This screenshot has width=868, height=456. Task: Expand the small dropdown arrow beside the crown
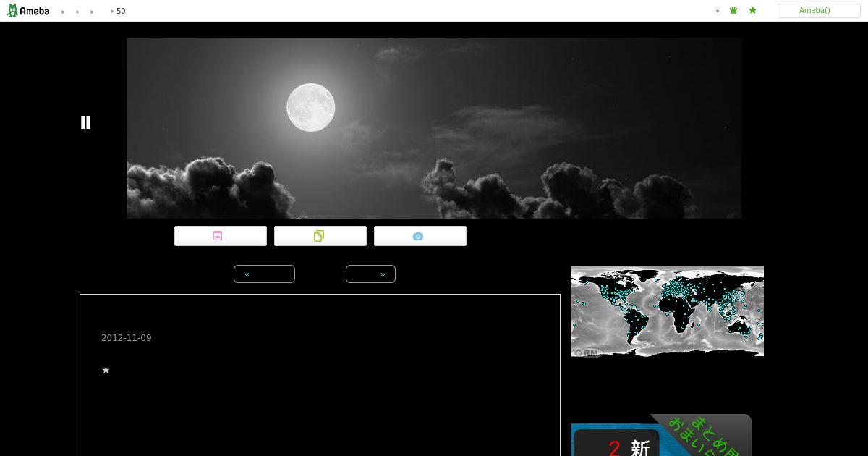click(x=718, y=12)
